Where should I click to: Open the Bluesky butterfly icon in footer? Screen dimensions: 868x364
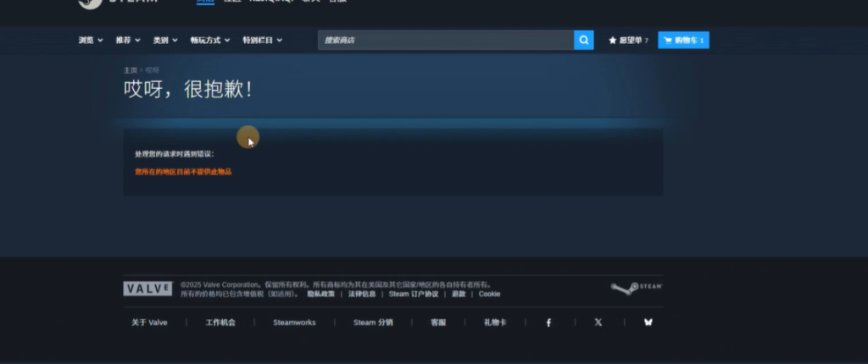coord(648,323)
